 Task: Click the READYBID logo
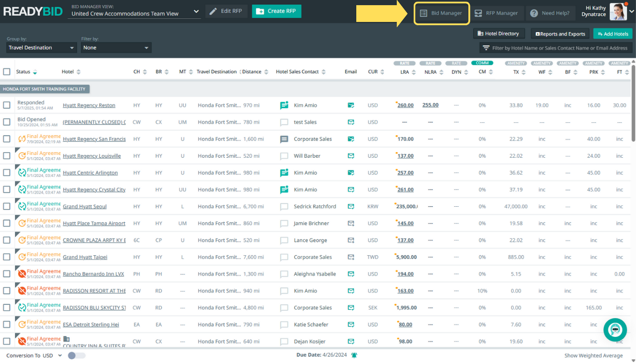pyautogui.click(x=33, y=12)
